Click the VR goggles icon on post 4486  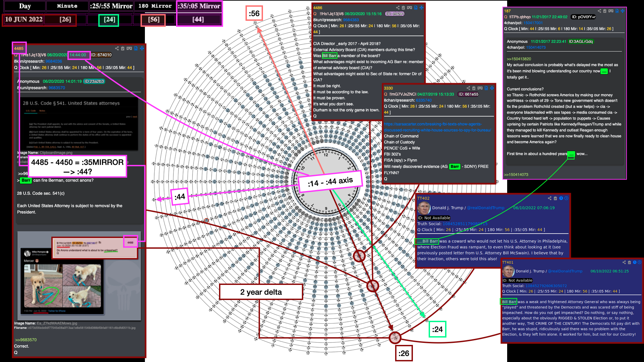(x=410, y=8)
